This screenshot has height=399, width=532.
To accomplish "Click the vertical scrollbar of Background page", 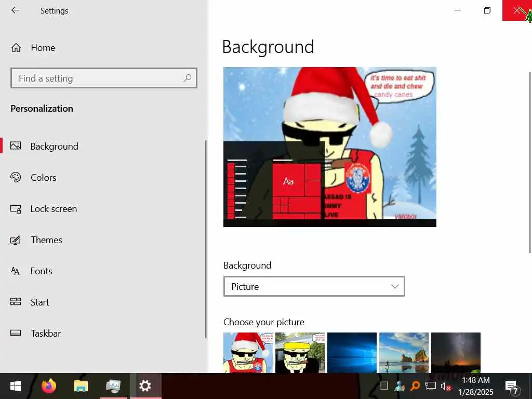I will [x=530, y=162].
